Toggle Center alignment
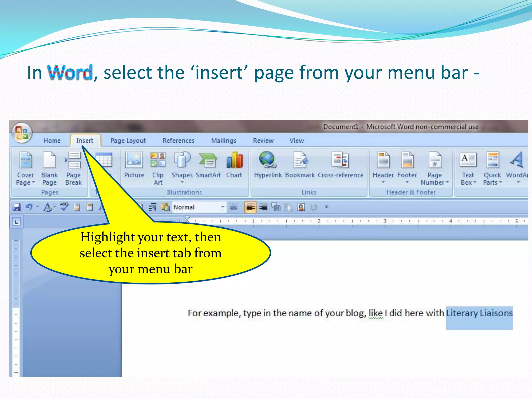This screenshot has height=399, width=532. pos(234,207)
